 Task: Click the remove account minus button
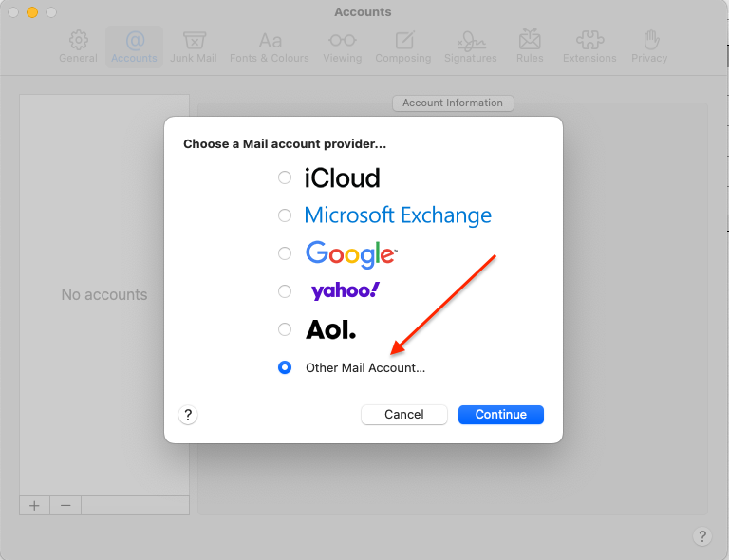point(65,505)
